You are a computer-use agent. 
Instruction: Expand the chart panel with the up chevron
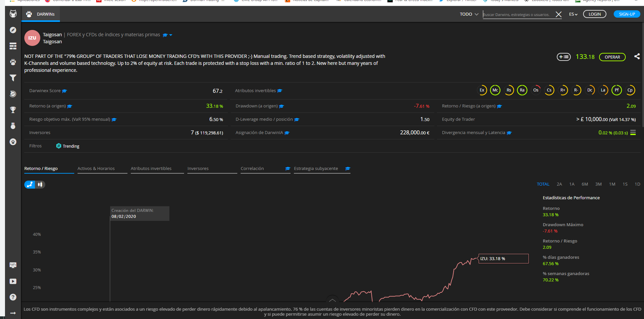coord(332,300)
